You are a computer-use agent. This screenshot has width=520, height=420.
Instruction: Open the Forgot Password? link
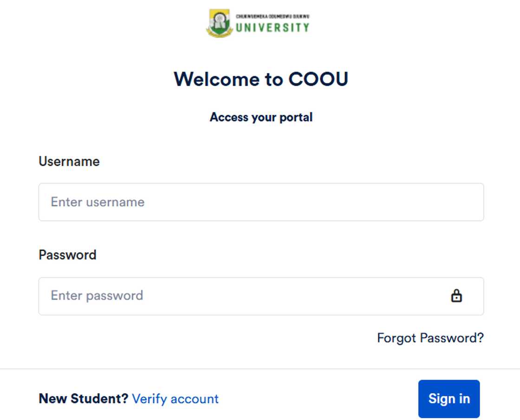(430, 338)
